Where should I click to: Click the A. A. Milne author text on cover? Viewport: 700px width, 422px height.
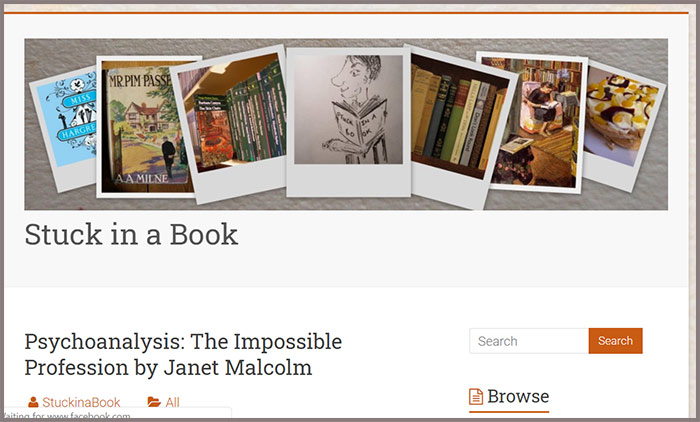(142, 178)
